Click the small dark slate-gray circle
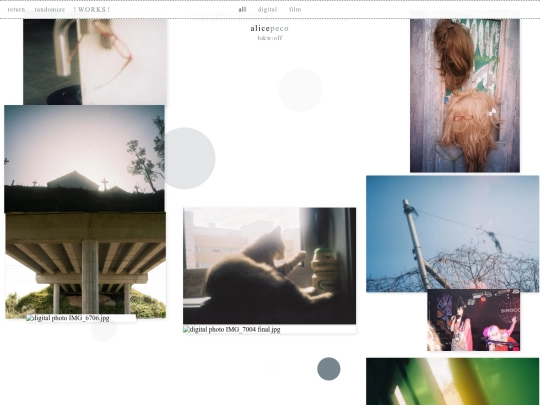The width and height of the screenshot is (540, 405). coord(329,369)
